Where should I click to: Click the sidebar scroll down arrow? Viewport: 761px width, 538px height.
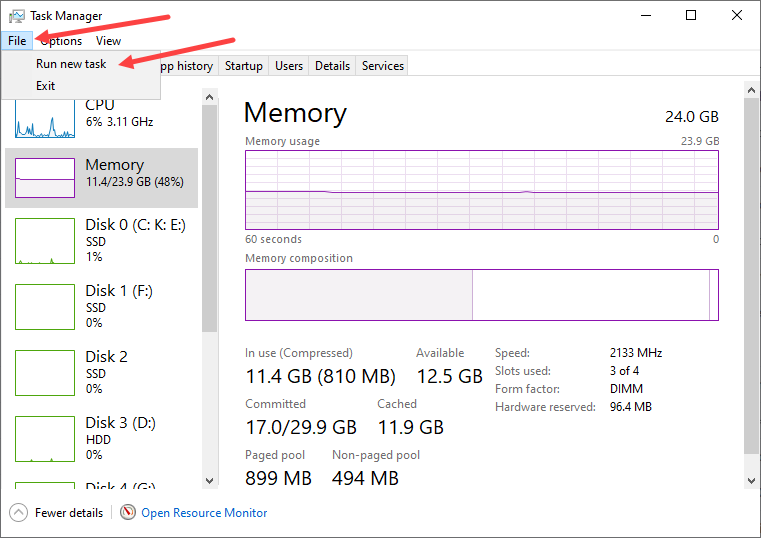[209, 480]
